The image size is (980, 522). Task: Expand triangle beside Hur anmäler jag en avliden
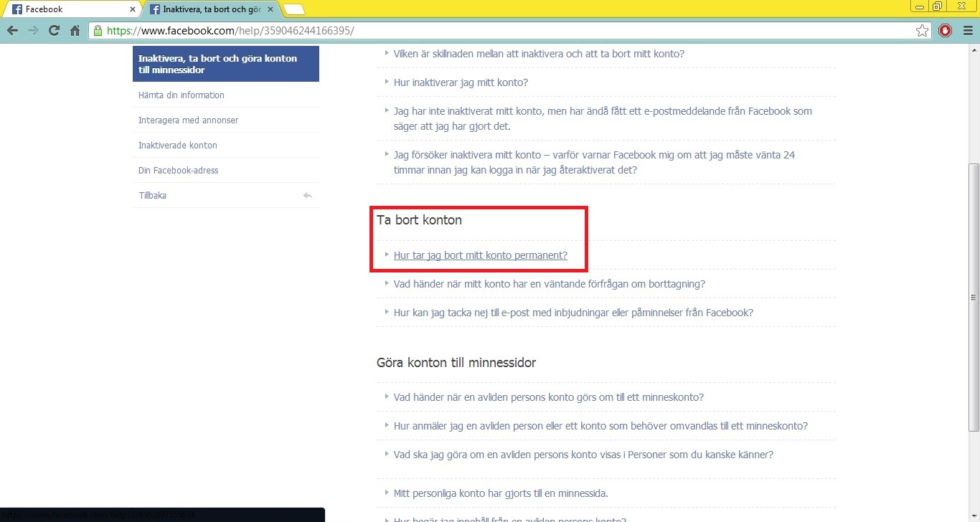point(387,425)
